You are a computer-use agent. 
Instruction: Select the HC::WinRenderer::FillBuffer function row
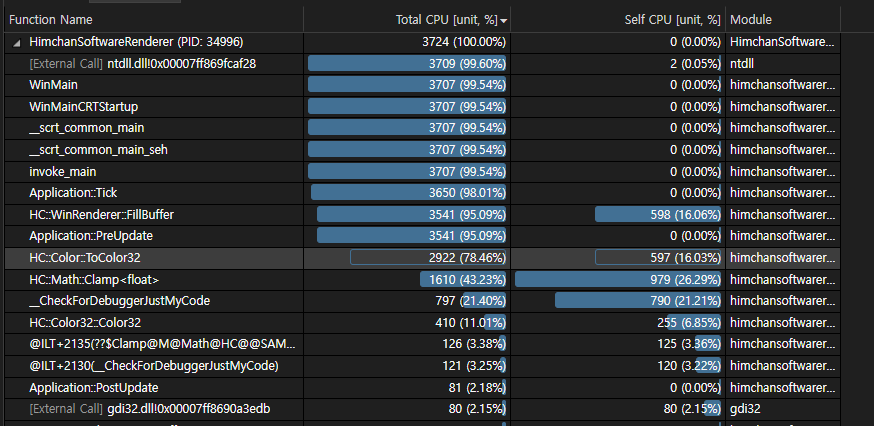[423, 215]
